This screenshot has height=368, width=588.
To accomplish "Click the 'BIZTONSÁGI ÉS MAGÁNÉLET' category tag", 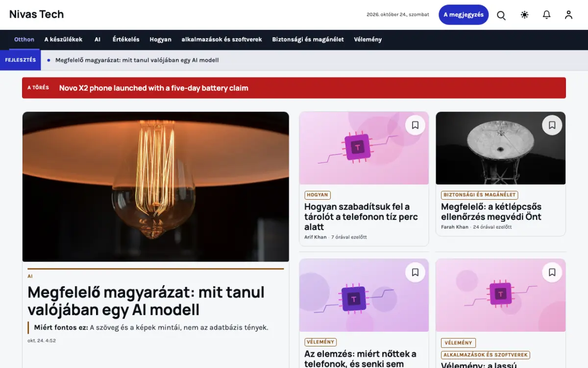I will pyautogui.click(x=480, y=195).
